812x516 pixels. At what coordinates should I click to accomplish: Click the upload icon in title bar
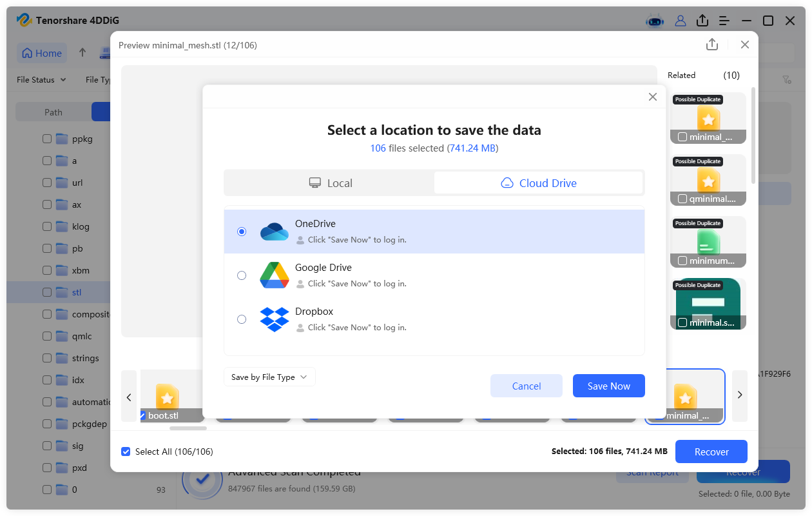click(x=702, y=21)
